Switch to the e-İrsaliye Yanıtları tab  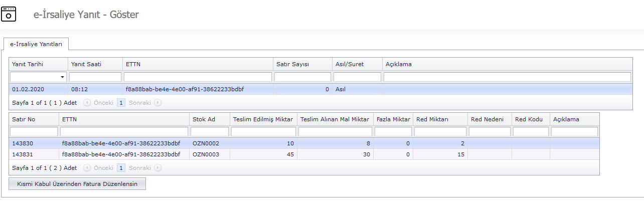pyautogui.click(x=36, y=44)
